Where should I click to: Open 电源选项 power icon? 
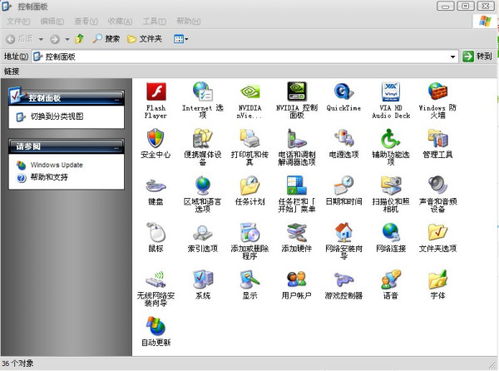pos(344,139)
